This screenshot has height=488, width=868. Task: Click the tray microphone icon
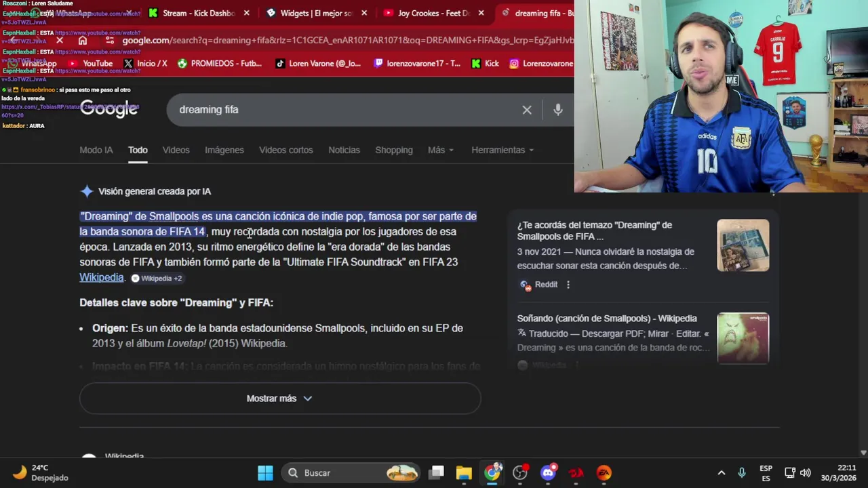(742, 473)
